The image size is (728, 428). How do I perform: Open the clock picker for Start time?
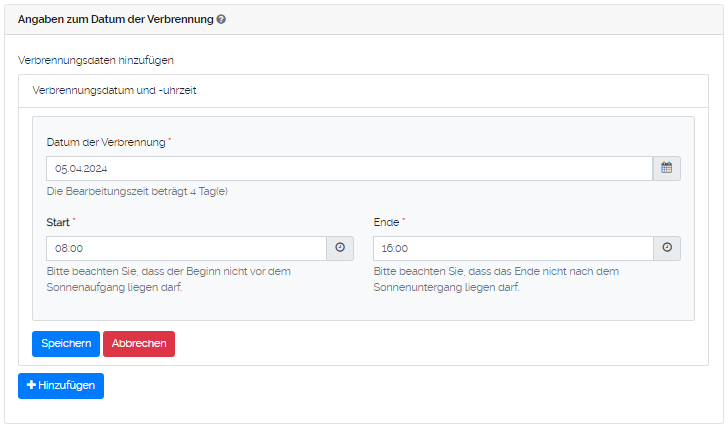[340, 248]
